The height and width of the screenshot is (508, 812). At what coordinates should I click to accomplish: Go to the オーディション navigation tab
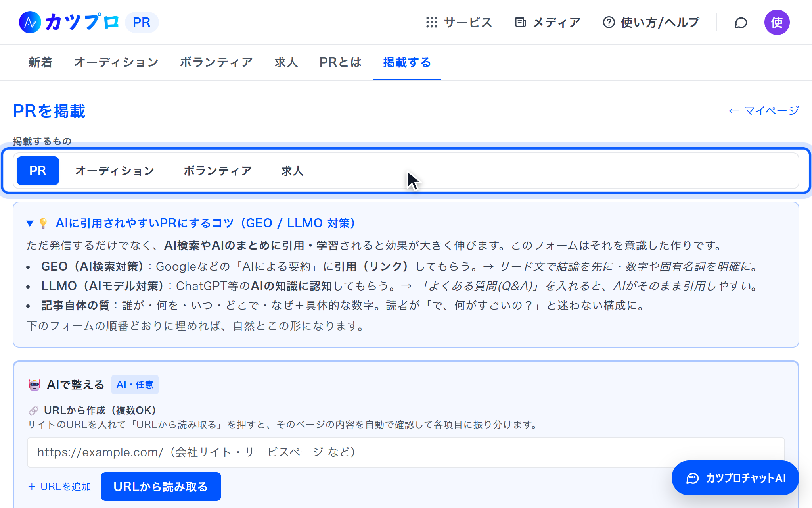(x=116, y=62)
